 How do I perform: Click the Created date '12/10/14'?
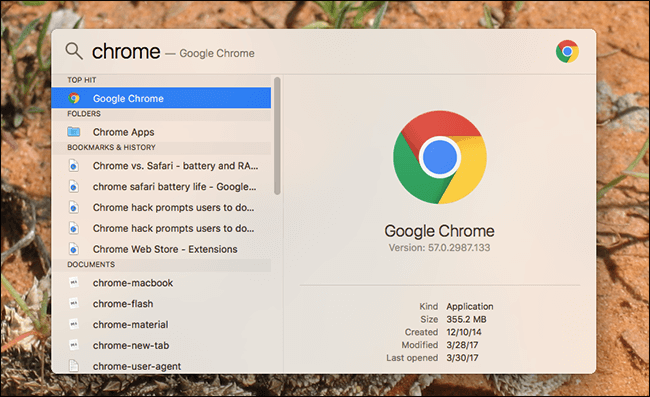point(464,332)
